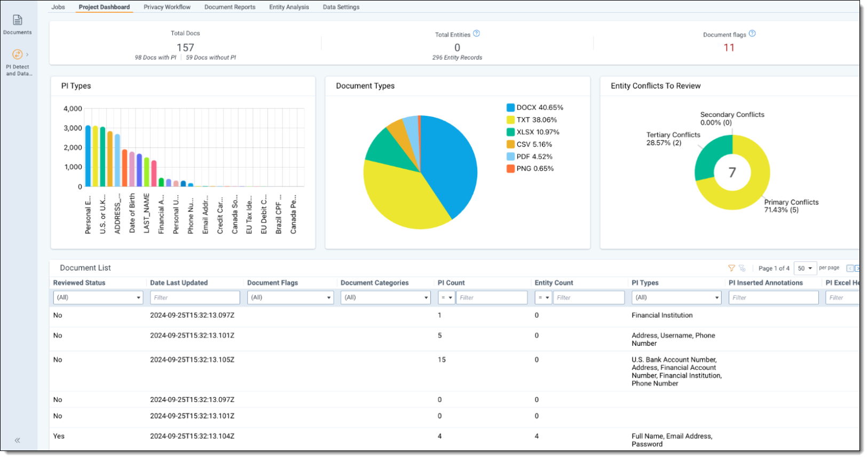Viewport: 868px width, 459px height.
Task: Expand the PI Detect sidebar chevron
Action: pyautogui.click(x=27, y=54)
